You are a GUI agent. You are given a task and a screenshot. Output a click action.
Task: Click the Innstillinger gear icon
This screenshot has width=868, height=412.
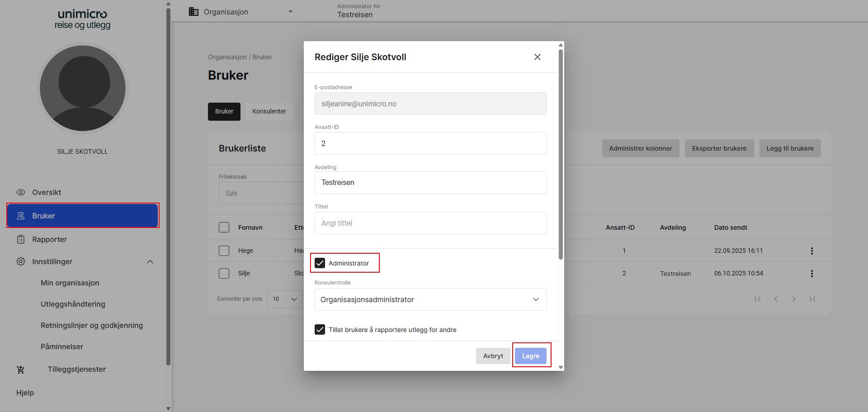click(21, 261)
